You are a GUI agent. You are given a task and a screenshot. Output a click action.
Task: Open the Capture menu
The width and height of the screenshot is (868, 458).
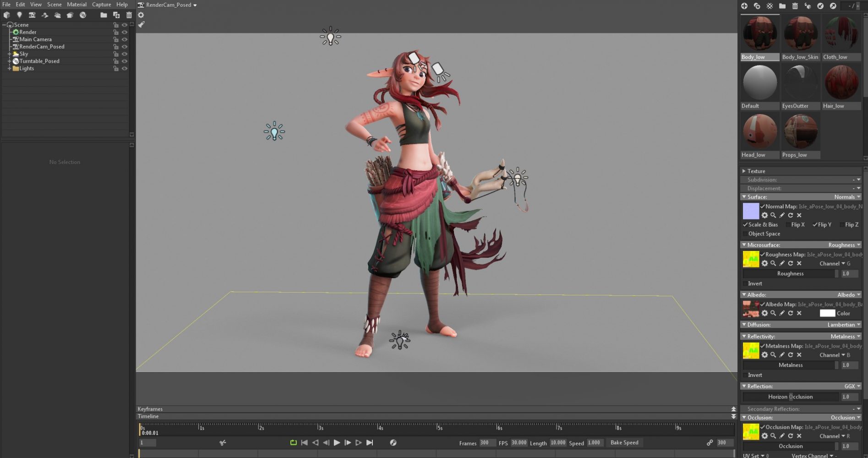point(101,5)
